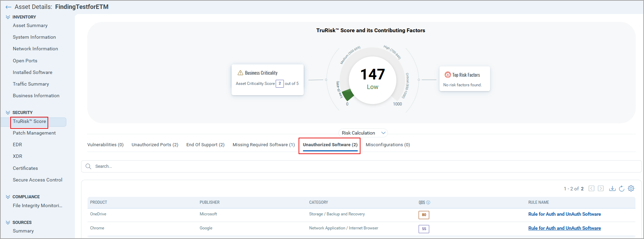
Task: Click the back arrow next to Asset Details
Action: coord(9,7)
